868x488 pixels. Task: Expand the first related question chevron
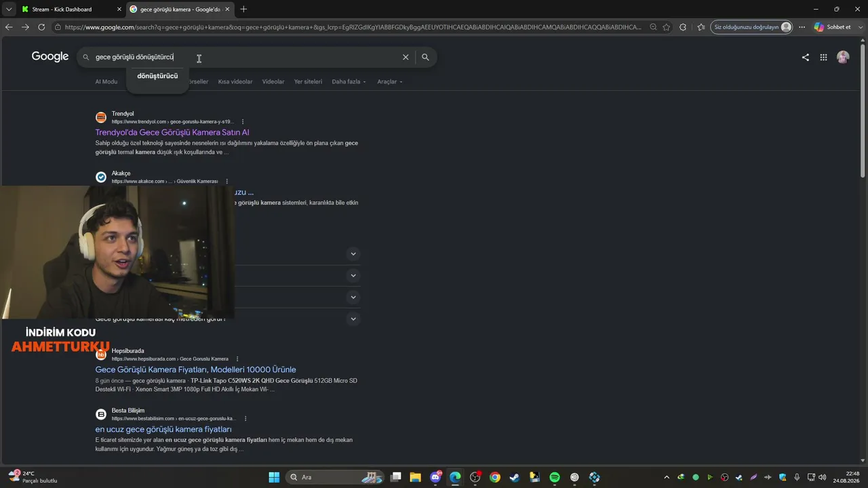[x=353, y=253]
